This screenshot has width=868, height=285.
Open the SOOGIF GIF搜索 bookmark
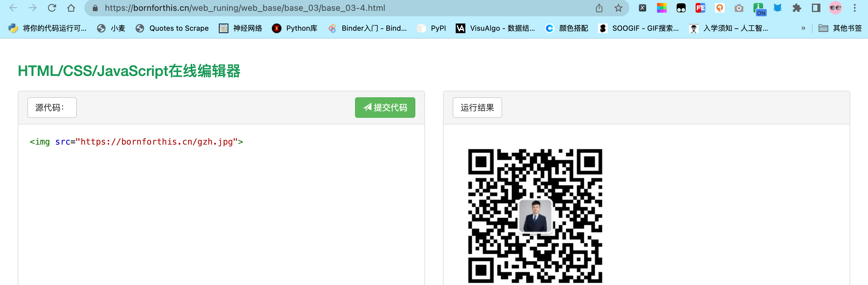638,28
